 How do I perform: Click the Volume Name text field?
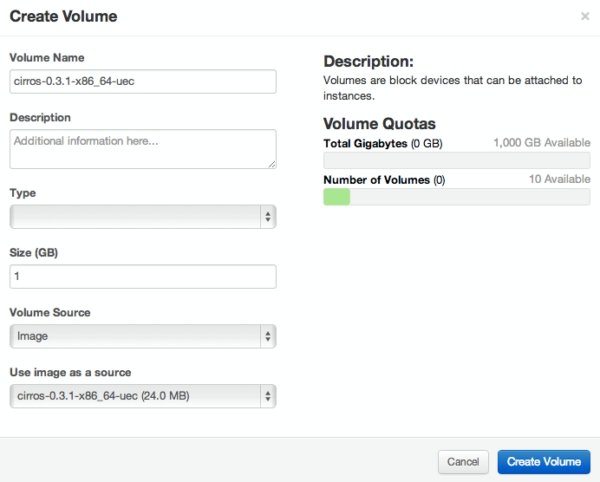click(x=143, y=81)
